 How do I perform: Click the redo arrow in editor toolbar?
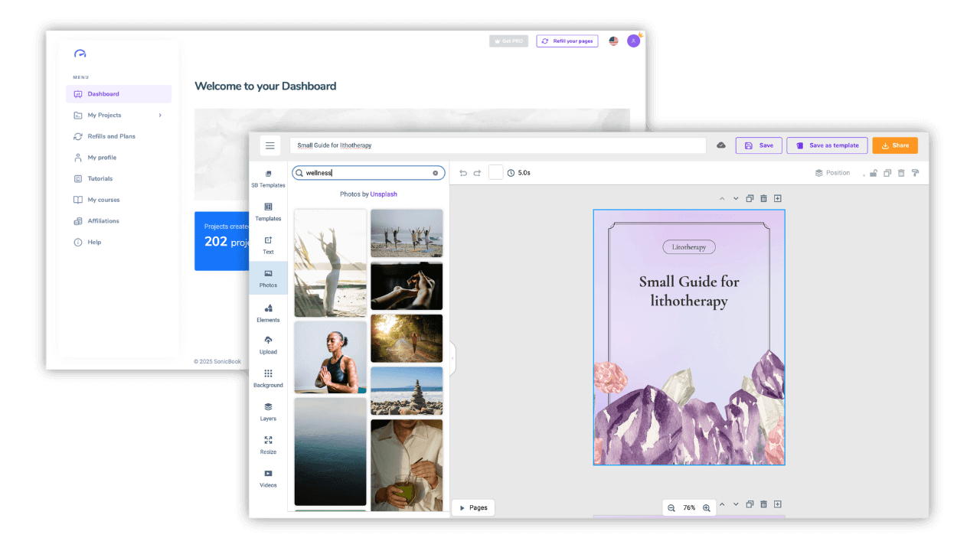477,173
